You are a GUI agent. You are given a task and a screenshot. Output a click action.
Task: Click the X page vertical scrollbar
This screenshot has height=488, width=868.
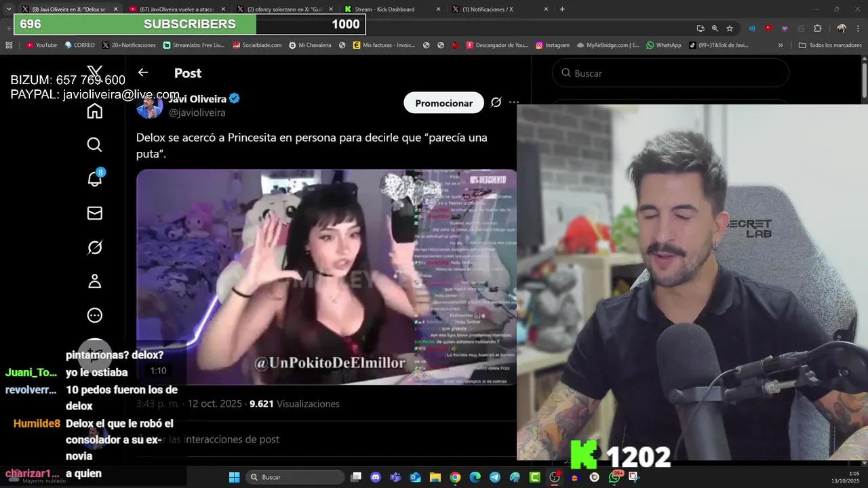click(864, 81)
